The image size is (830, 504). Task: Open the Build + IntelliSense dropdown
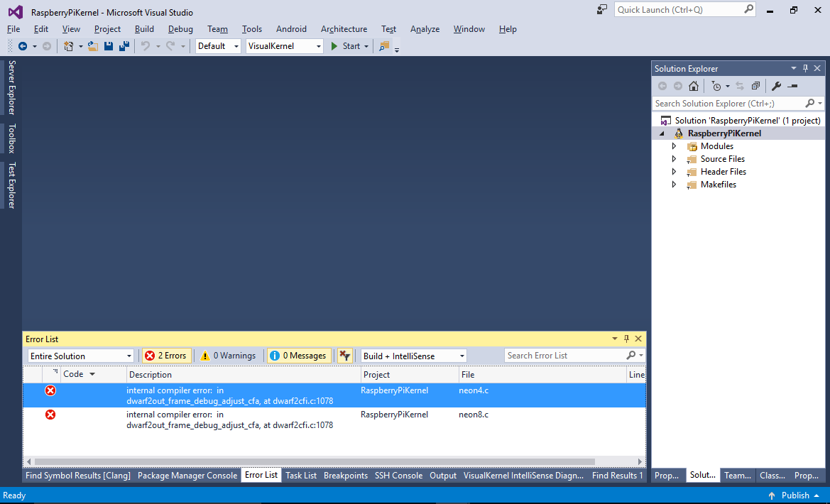click(x=413, y=355)
